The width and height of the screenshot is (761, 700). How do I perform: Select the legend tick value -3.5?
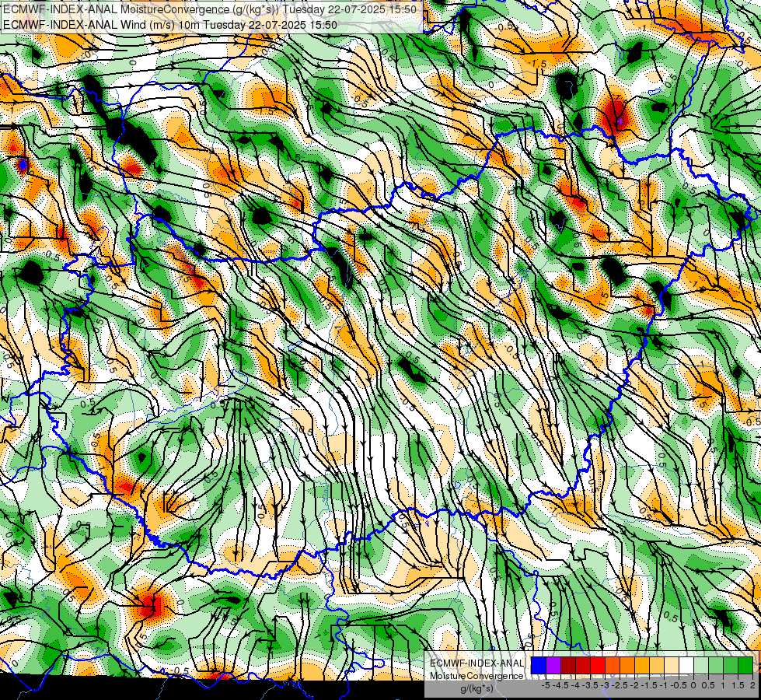tap(590, 685)
